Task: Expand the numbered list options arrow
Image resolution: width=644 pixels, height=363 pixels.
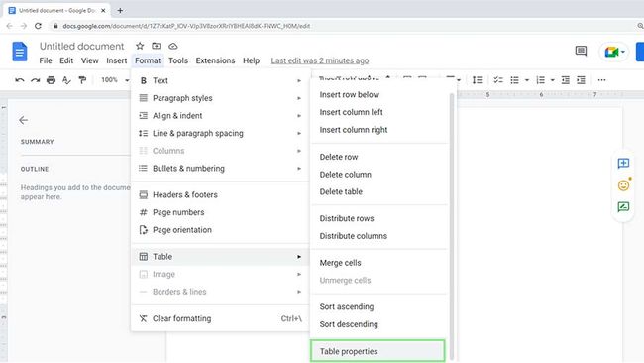Action: click(553, 80)
